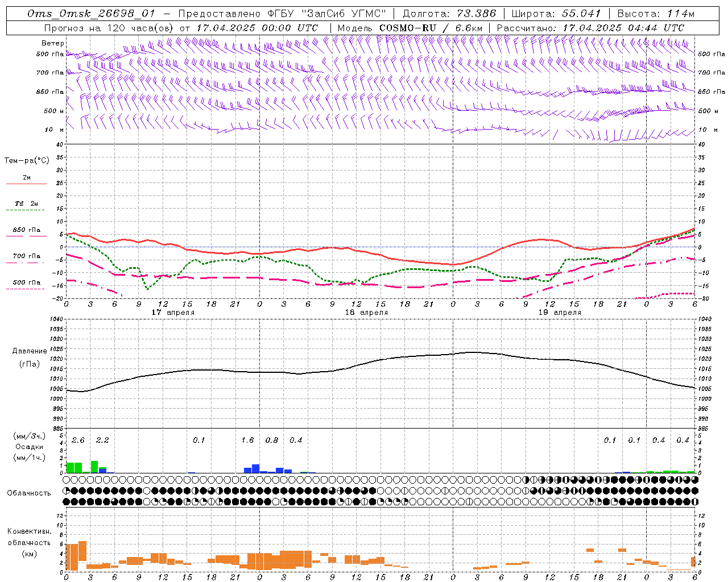Click the (мм/3ч.) units label
Image resolution: width=728 pixels, height=582 pixels.
29,436
